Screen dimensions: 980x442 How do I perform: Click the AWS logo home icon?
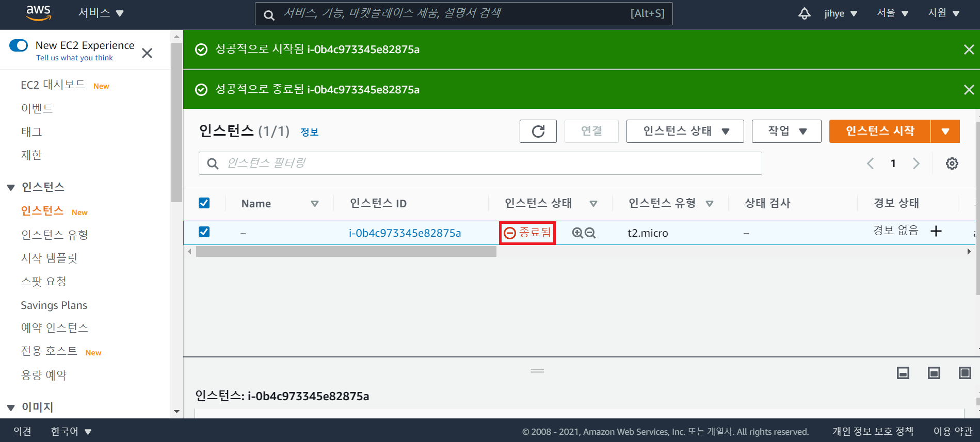39,13
